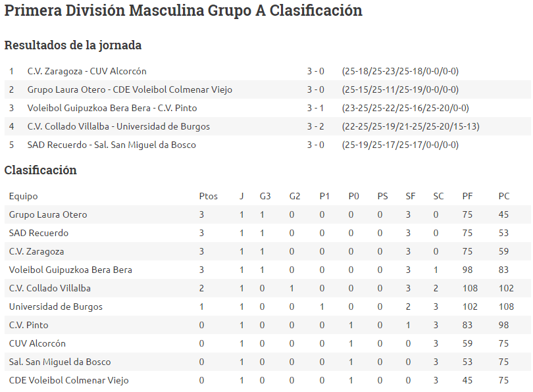Click the Equipo column header
Image resolution: width=533 pixels, height=392 pixels.
pyautogui.click(x=24, y=197)
